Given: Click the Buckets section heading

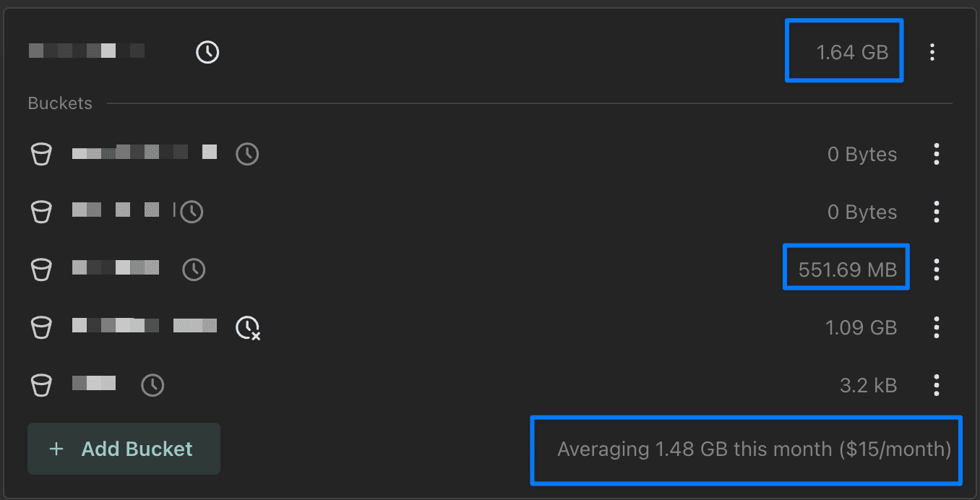Looking at the screenshot, I should 60,103.
